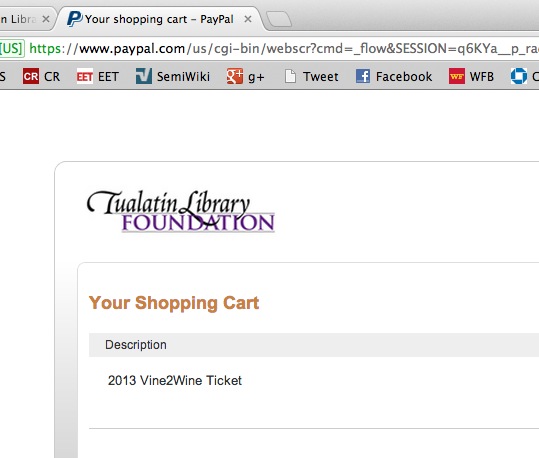Click the Google+ bookmark icon
Screen dimensions: 539x458
tap(235, 76)
